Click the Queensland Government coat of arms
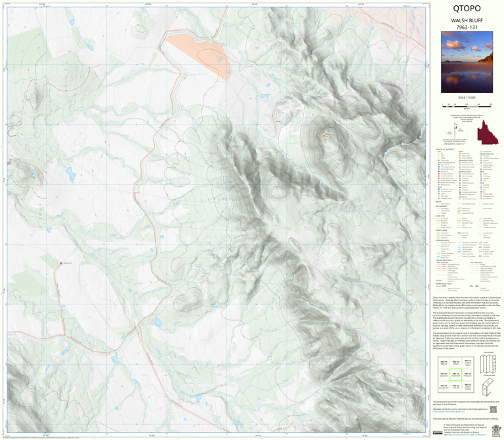Viewport: 504px width, 440px height. tap(496, 430)
